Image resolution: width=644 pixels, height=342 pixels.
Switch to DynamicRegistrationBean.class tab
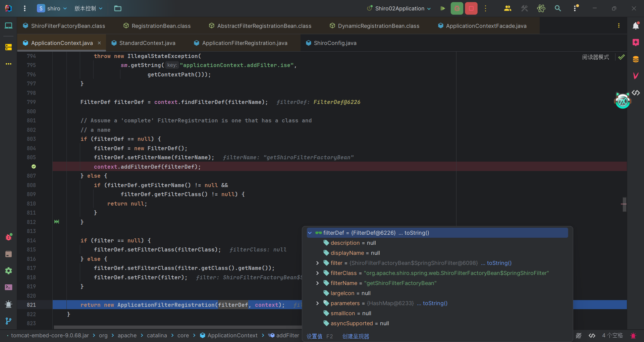(374, 26)
